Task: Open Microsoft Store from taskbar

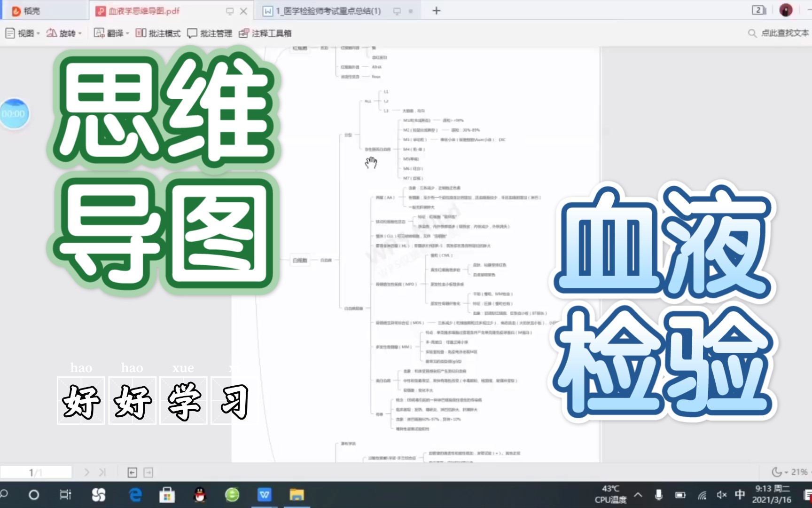Action: [x=167, y=495]
